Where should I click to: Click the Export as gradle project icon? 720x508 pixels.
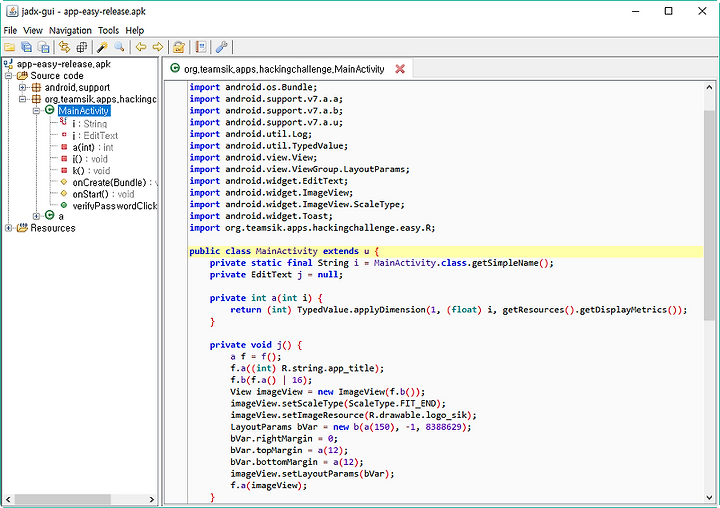point(44,47)
